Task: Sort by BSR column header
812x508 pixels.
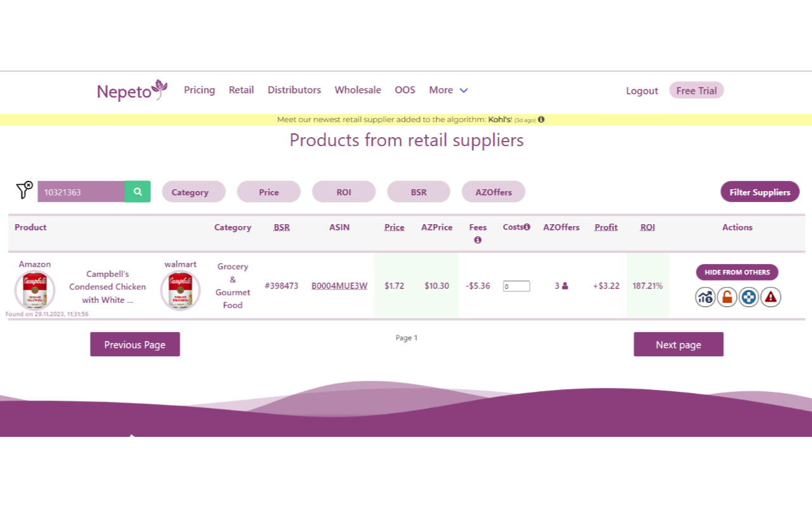Action: (282, 227)
